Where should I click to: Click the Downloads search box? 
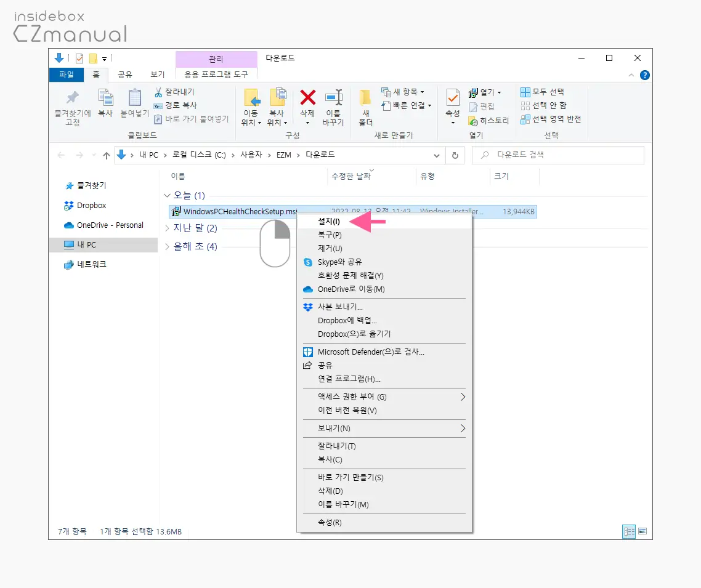tap(558, 155)
